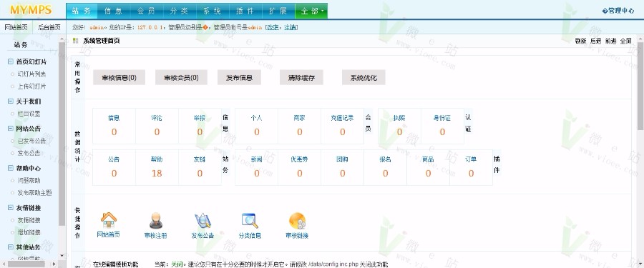Image resolution: width=644 pixels, height=268 pixels.
Task: Open the 审核注册 person icon shortcut
Action: click(156, 220)
